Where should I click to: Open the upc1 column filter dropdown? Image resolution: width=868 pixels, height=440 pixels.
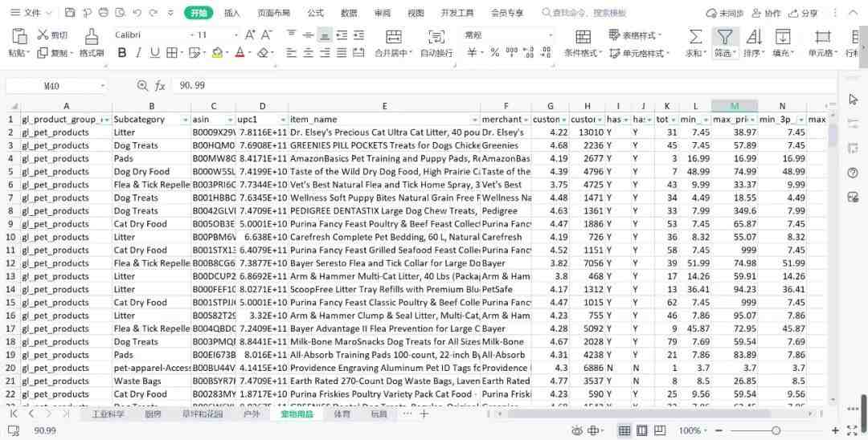click(283, 120)
